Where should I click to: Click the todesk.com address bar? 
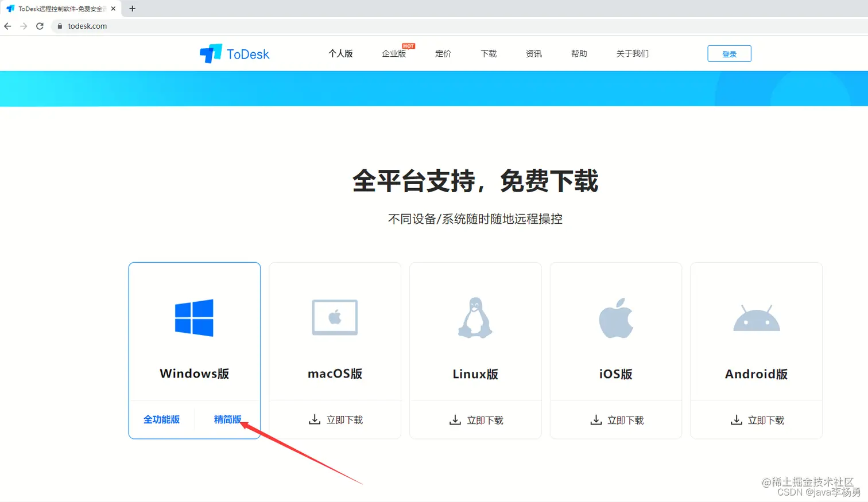(459, 26)
